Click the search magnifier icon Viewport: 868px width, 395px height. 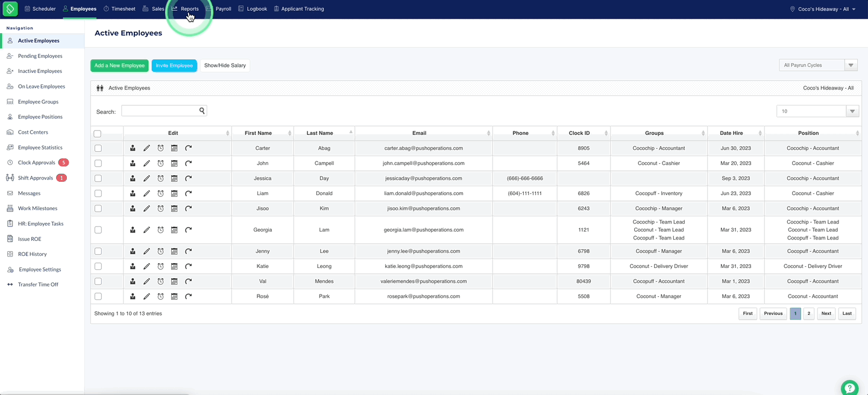202,111
